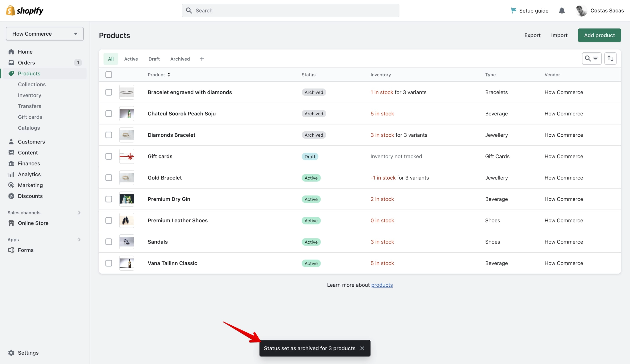
Task: Open Settings gear in sidebar
Action: pyautogui.click(x=11, y=352)
